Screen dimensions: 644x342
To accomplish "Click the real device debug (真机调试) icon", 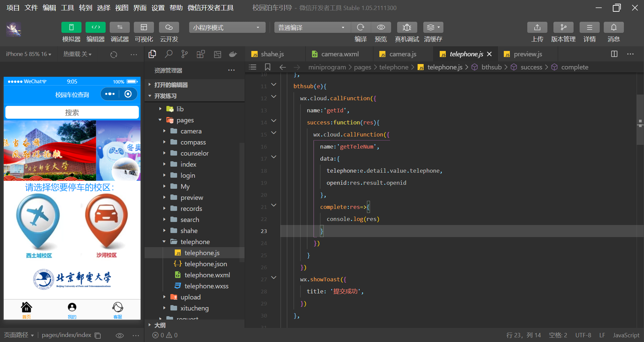I will 407,27.
